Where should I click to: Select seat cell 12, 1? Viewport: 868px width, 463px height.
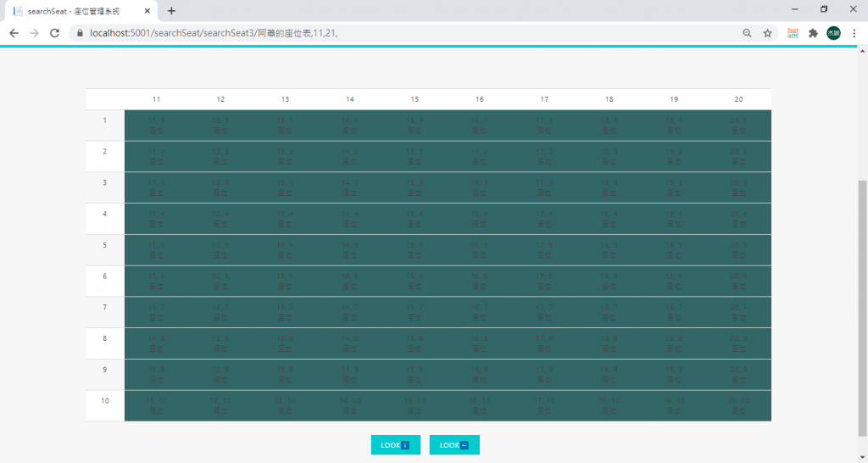(x=221, y=126)
